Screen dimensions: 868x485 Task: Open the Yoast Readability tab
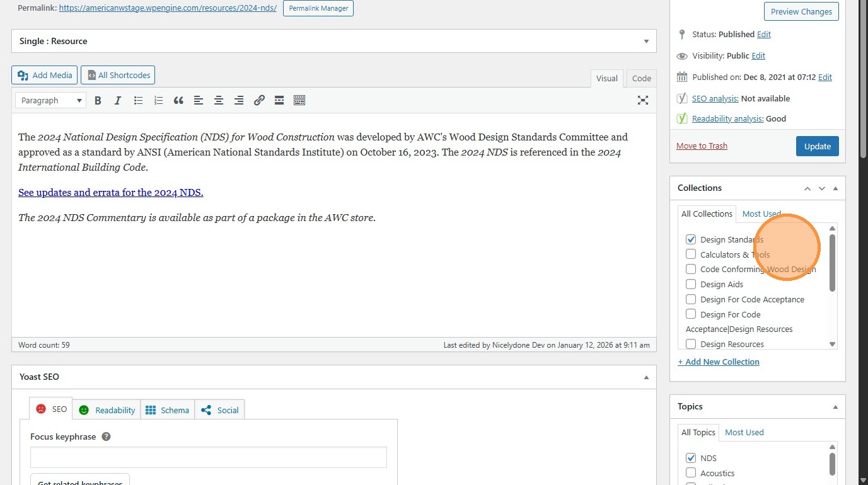click(x=107, y=409)
